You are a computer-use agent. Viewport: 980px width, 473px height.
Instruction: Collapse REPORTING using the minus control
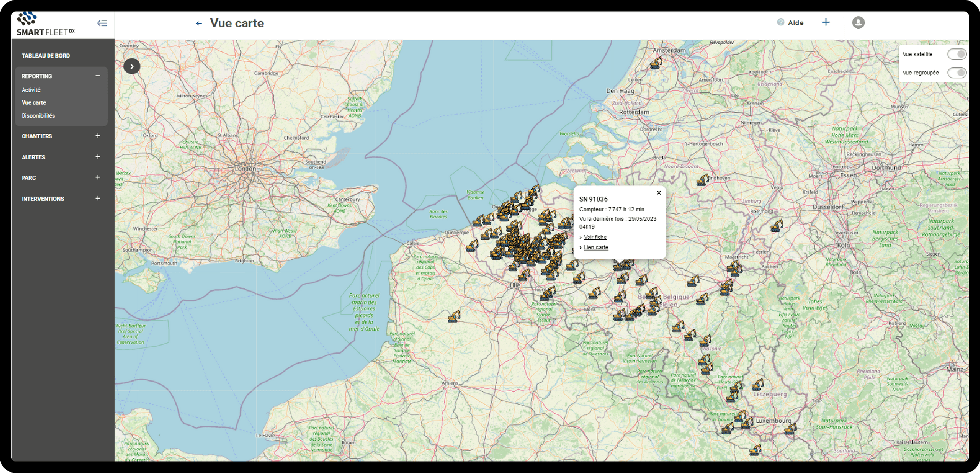[x=98, y=76]
